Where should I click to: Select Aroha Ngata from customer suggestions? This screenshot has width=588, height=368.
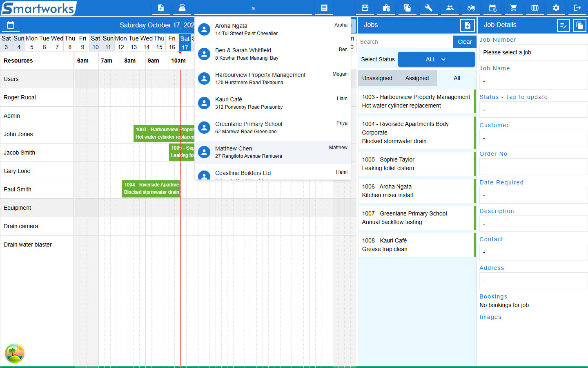273,29
